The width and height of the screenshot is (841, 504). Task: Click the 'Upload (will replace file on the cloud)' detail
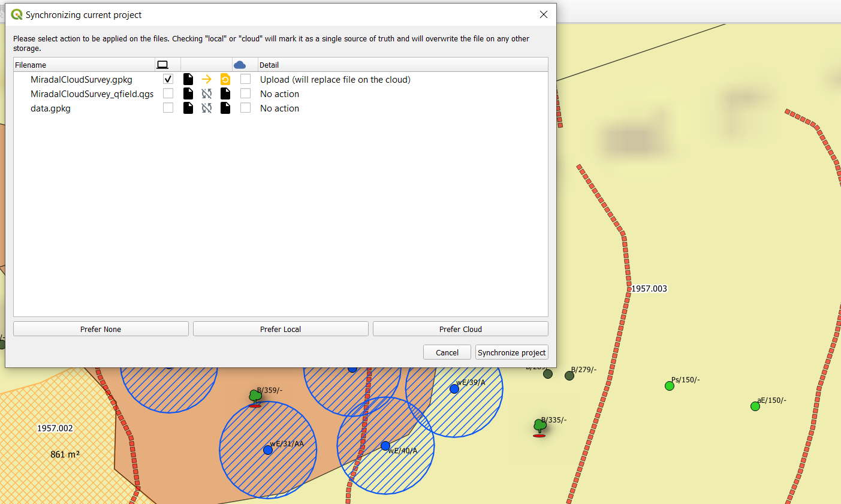[335, 80]
